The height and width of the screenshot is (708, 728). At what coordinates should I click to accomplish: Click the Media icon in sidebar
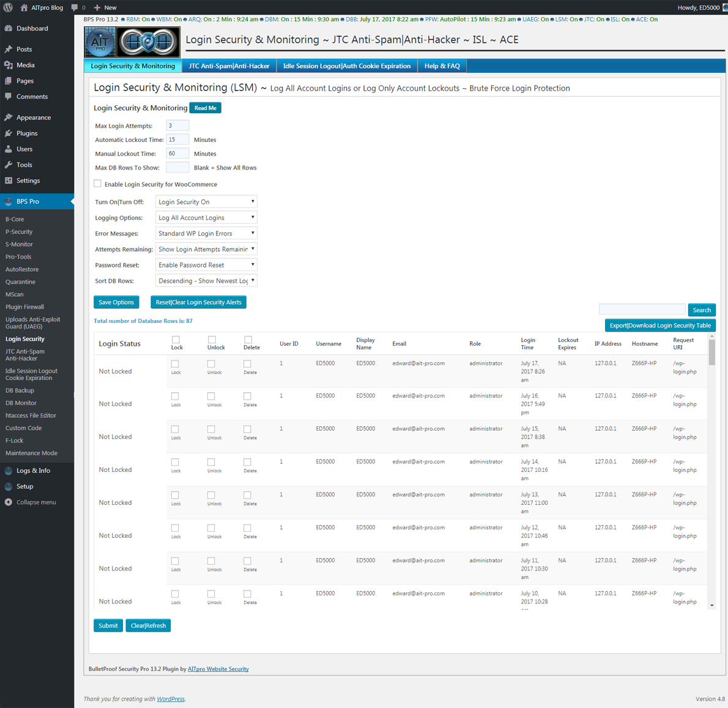(9, 65)
